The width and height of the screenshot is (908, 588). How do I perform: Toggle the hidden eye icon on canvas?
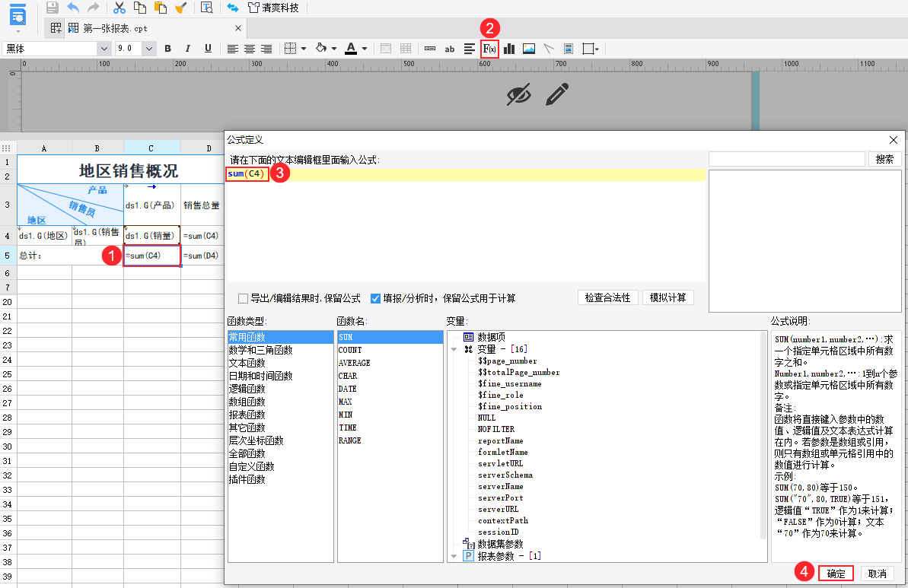click(519, 94)
